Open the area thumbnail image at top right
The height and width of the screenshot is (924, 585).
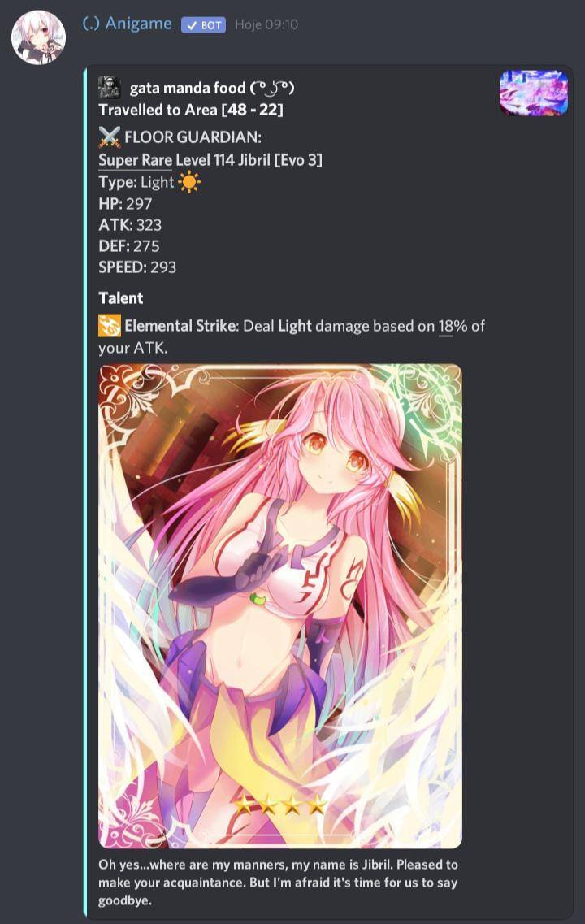[x=534, y=93]
